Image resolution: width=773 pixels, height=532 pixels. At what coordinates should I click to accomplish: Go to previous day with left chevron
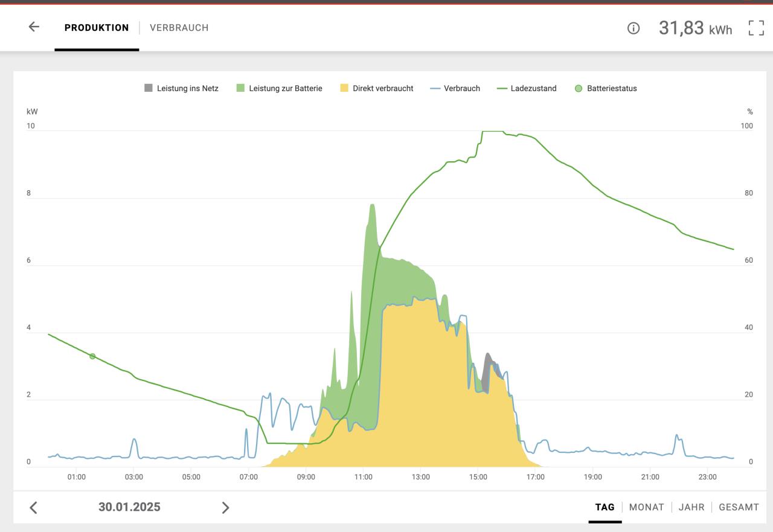tap(34, 507)
